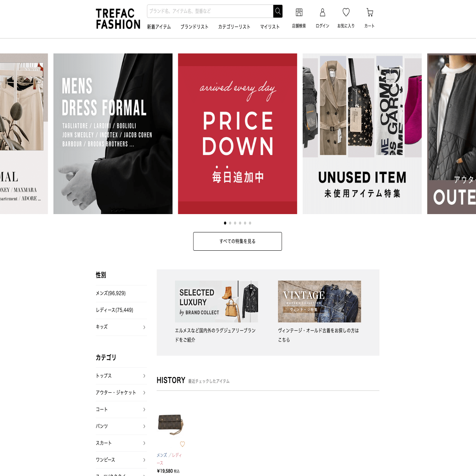The image size is (476, 476).
Task: Click the お気に入り label
Action: coord(346,26)
